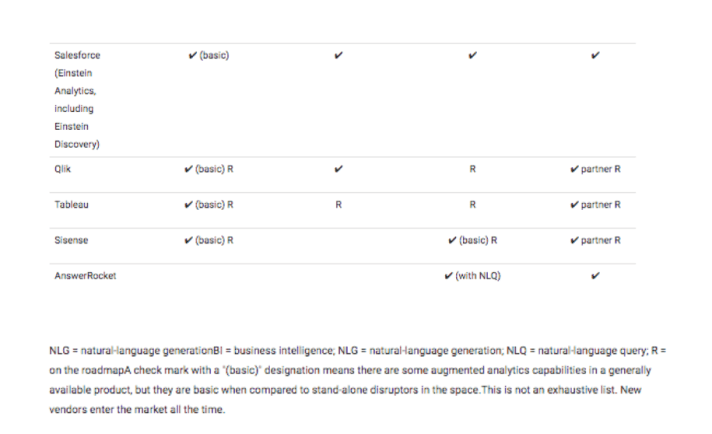712x434 pixels.
Task: Click AnswerRocket row's plain check mark
Action: pyautogui.click(x=596, y=276)
